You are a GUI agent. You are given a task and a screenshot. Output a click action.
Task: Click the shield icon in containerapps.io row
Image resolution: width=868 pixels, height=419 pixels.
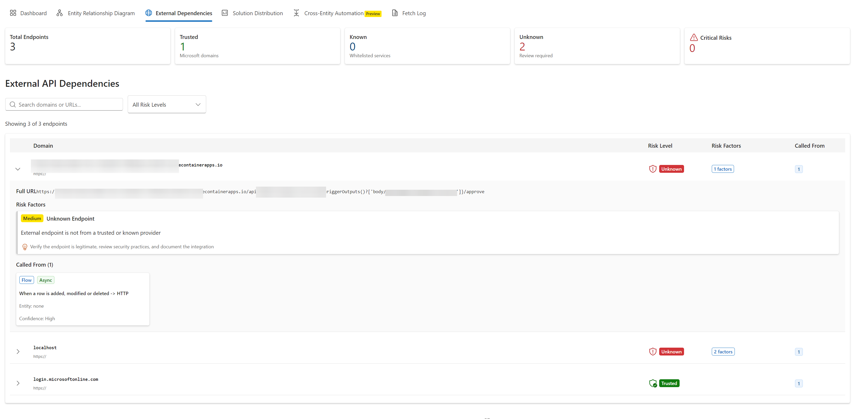(653, 169)
